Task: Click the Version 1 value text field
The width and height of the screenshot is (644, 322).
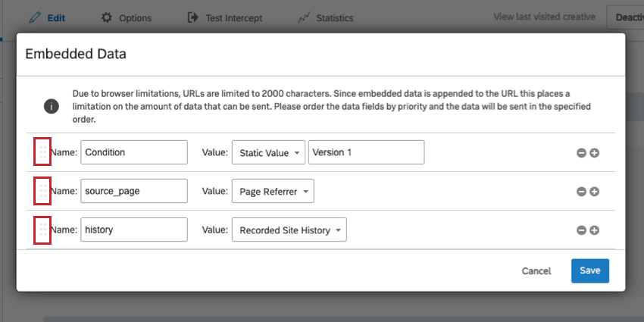Action: pos(366,152)
